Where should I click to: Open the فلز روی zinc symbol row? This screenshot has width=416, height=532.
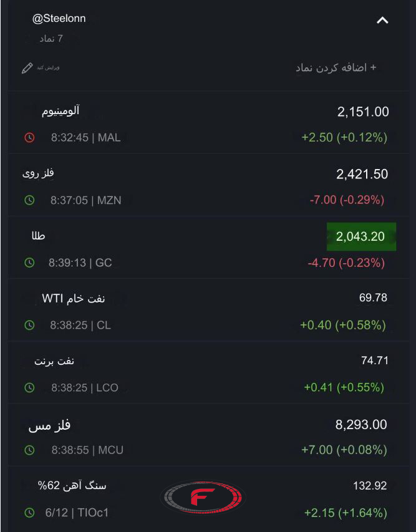[x=208, y=185]
